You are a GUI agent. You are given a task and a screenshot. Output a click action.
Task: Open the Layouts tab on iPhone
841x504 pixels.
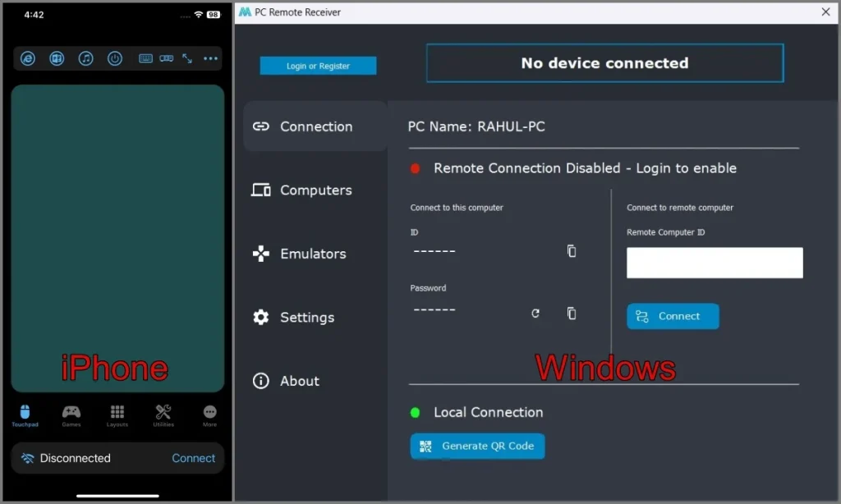pyautogui.click(x=117, y=416)
